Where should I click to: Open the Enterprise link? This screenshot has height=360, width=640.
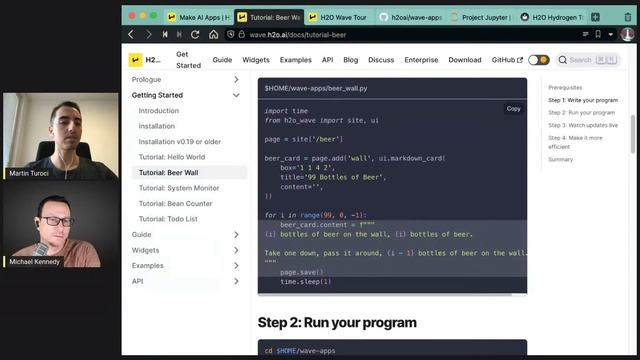(421, 60)
